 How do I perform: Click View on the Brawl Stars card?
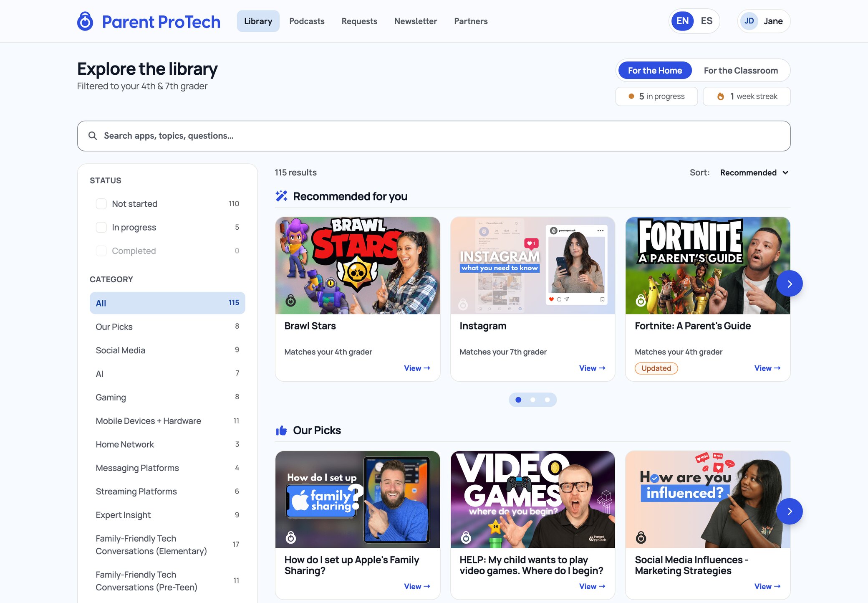(417, 368)
